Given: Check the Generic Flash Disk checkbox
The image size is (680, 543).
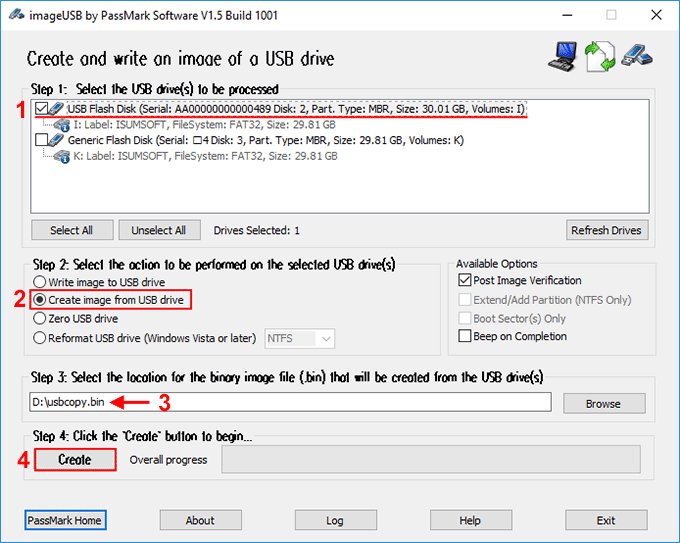Looking at the screenshot, I should click(42, 140).
